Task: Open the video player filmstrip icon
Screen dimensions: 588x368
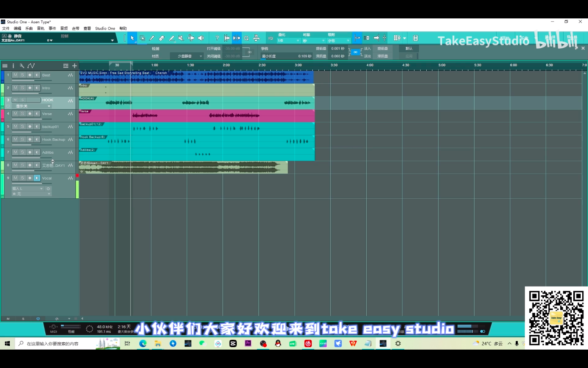Action: (x=416, y=38)
